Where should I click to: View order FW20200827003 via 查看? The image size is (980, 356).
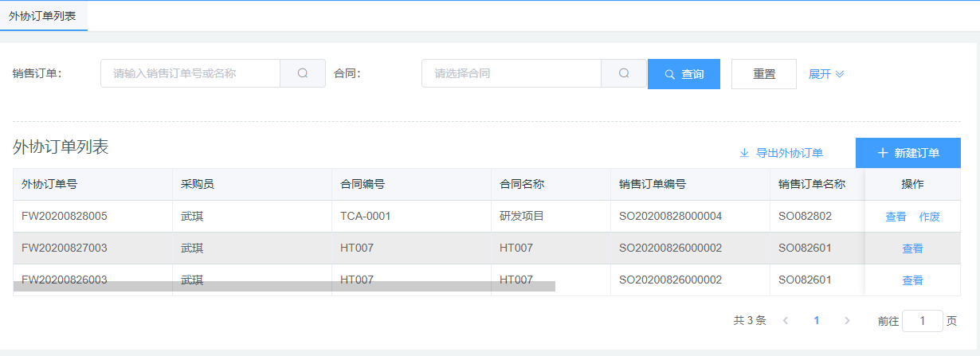tap(912, 248)
